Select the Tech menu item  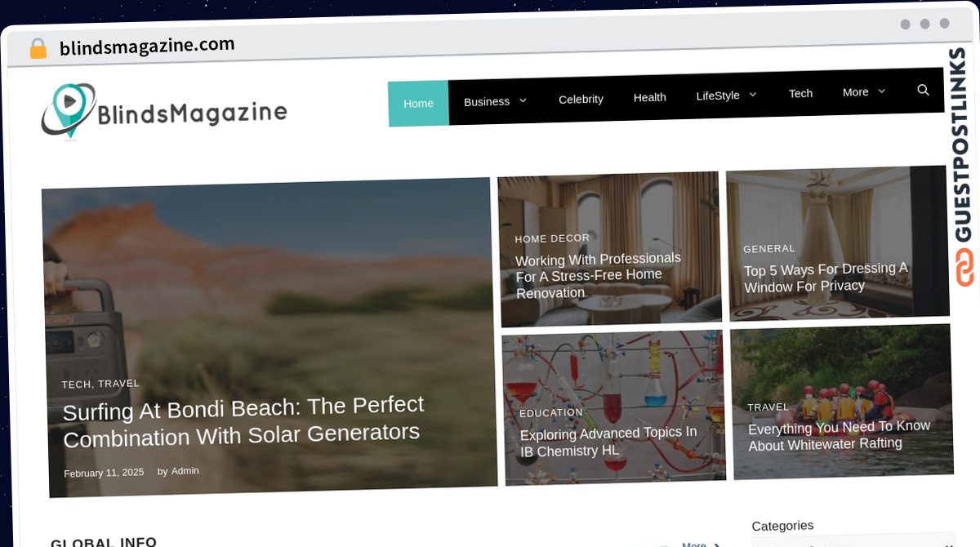click(x=800, y=93)
